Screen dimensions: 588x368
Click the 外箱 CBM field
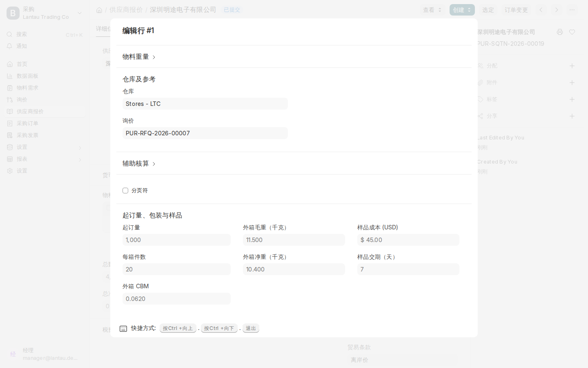click(176, 299)
